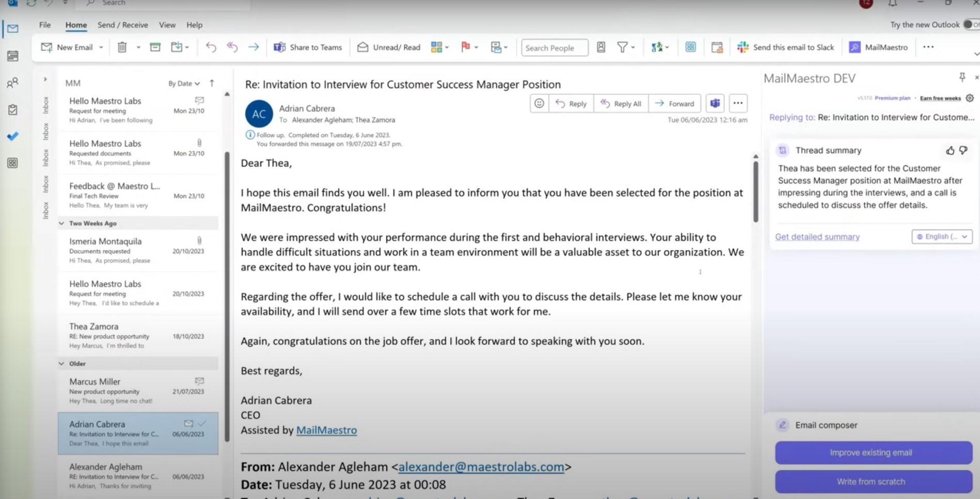Open the Follow Up flag dropdown

469,47
